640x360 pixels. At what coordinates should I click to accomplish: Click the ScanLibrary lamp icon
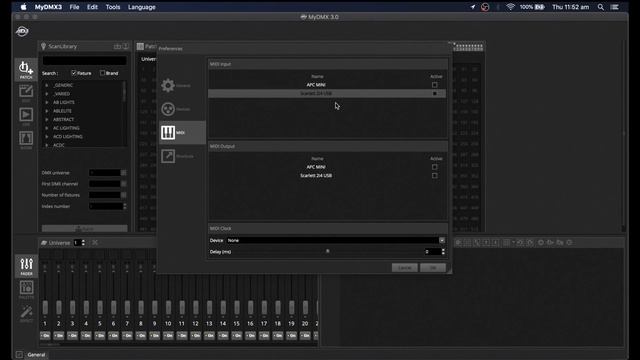pyautogui.click(x=43, y=46)
